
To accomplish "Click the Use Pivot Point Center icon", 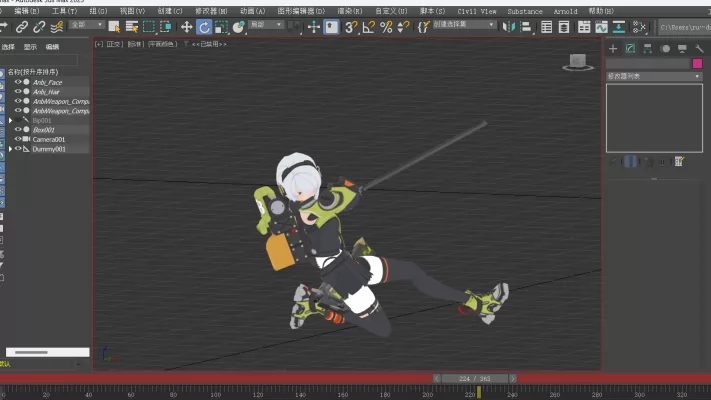I will [296, 27].
